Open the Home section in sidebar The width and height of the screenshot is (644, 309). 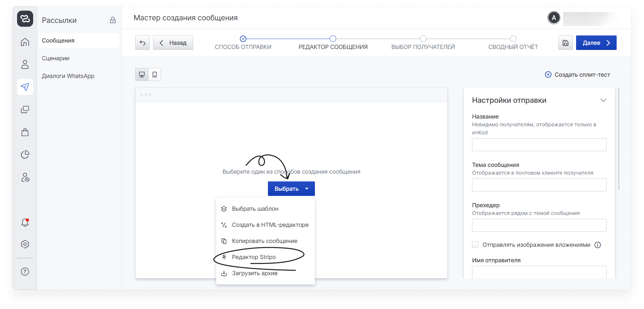(25, 42)
